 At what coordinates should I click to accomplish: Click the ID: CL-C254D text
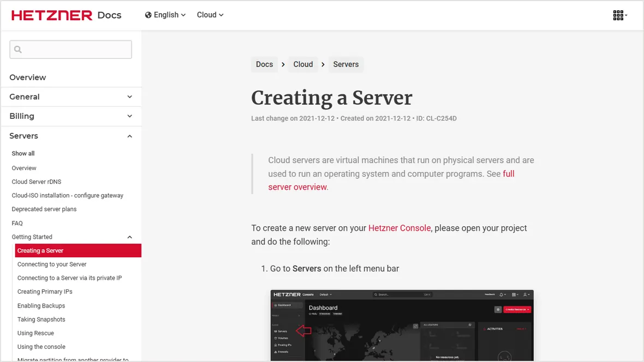pos(436,119)
